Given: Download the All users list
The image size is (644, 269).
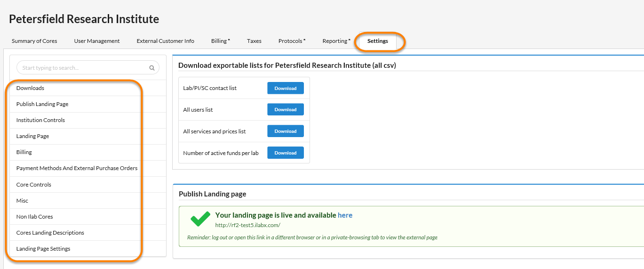Looking at the screenshot, I should (x=286, y=110).
